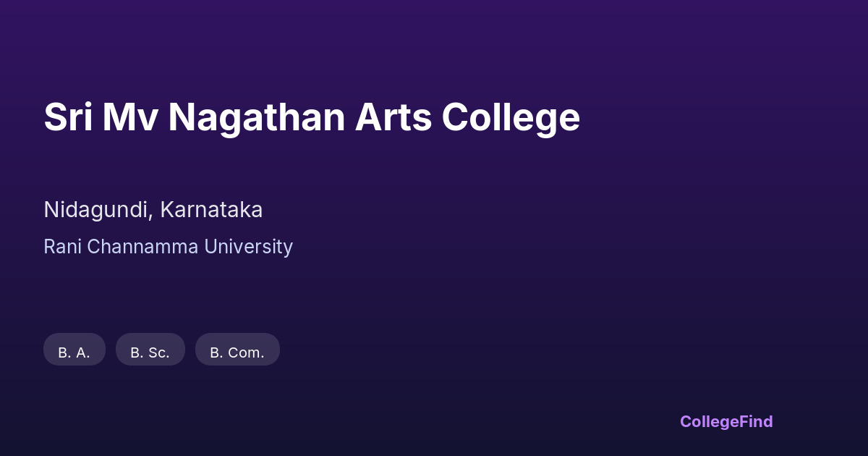The image size is (868, 456).
Task: Click the Sri Mv Nagathan Arts College heading
Action: coord(312,117)
